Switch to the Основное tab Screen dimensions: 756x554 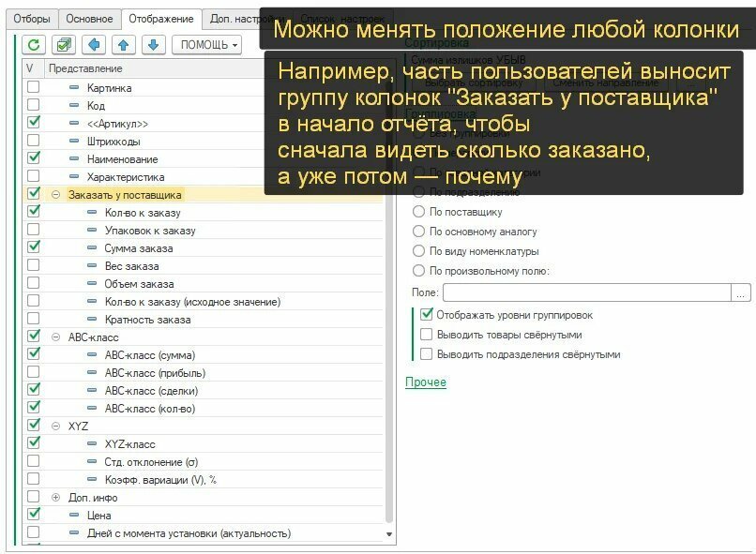point(89,20)
